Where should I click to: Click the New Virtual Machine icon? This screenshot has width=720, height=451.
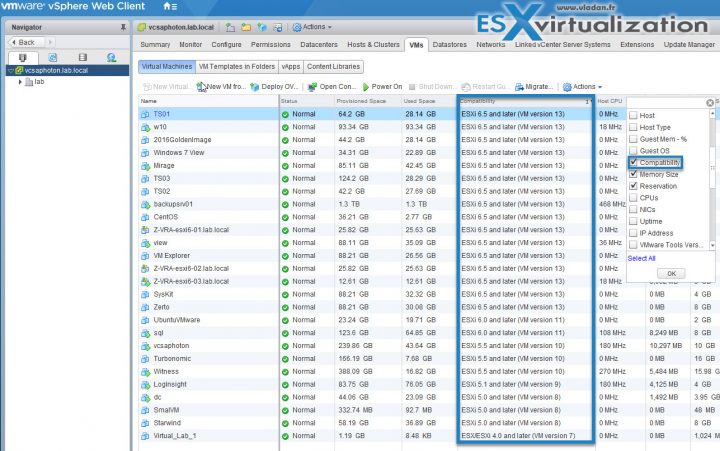(147, 86)
